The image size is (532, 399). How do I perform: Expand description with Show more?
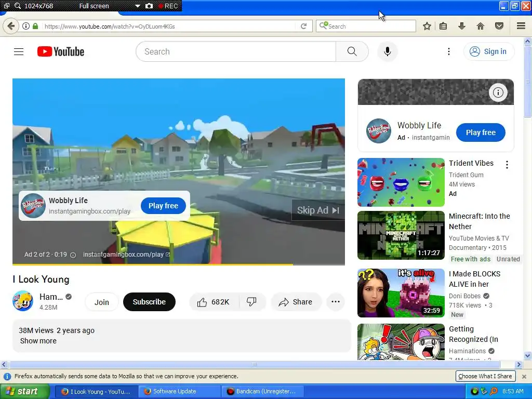[x=38, y=341]
